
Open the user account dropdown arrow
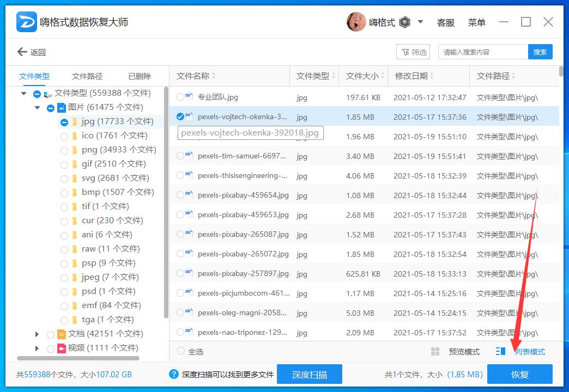click(x=420, y=22)
